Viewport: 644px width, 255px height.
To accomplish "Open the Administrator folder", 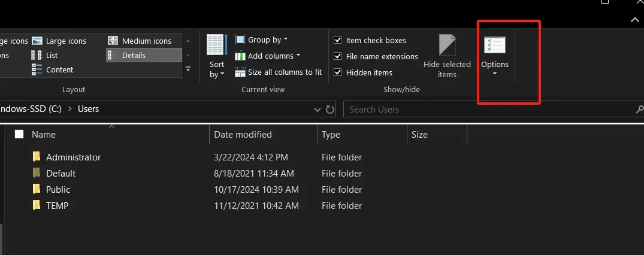I will (x=73, y=157).
